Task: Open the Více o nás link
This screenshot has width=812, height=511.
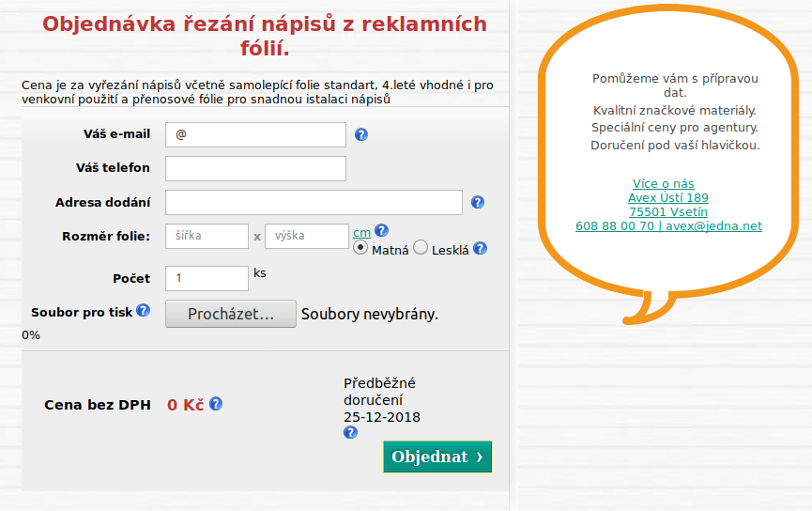Action: click(664, 183)
